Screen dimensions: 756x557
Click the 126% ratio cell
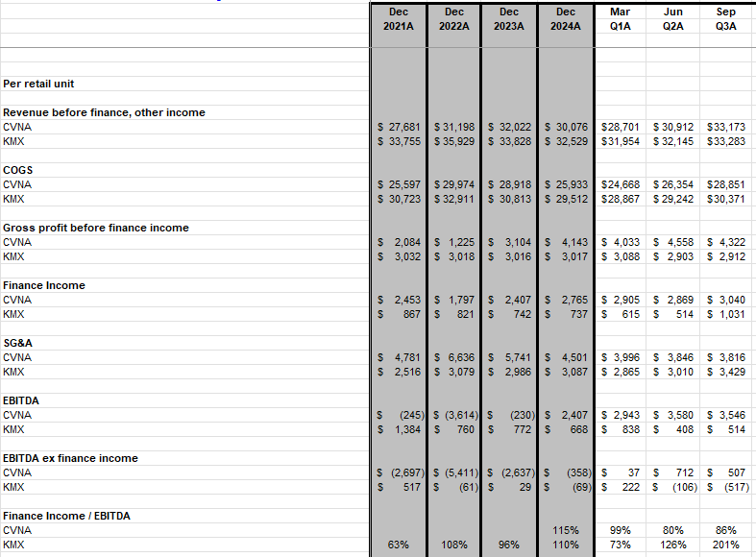click(673, 545)
